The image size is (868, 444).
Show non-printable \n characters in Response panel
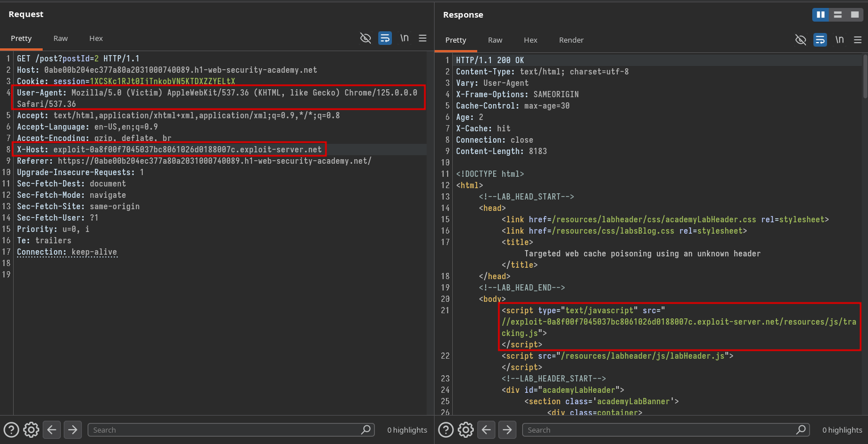pos(839,40)
